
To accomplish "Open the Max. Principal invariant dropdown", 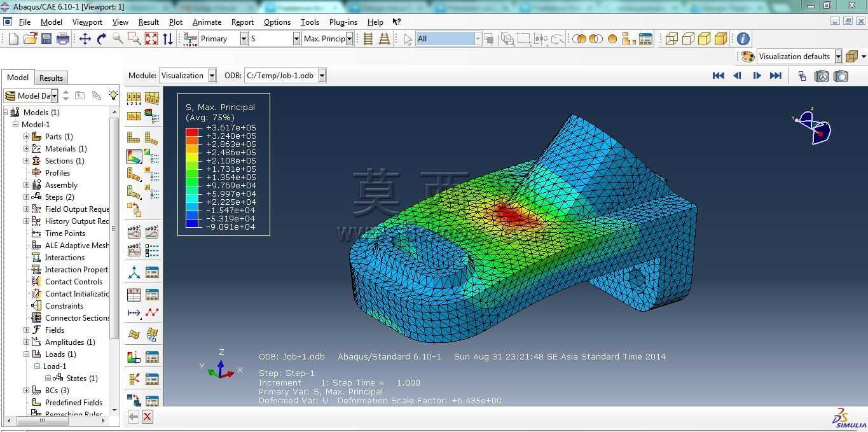I will point(349,39).
